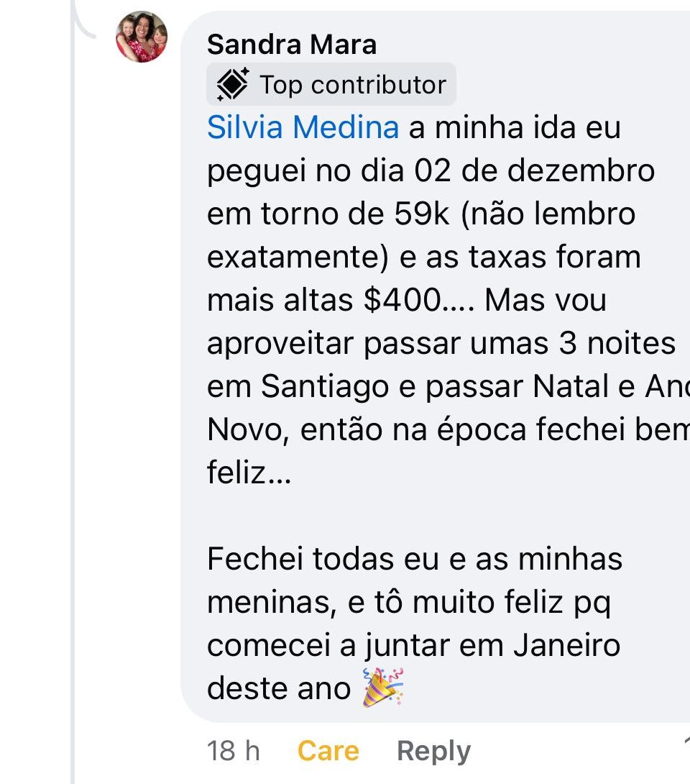This screenshot has height=784, width=690.
Task: Click "feliz..." ending the first paragraph
Action: pyautogui.click(x=249, y=473)
